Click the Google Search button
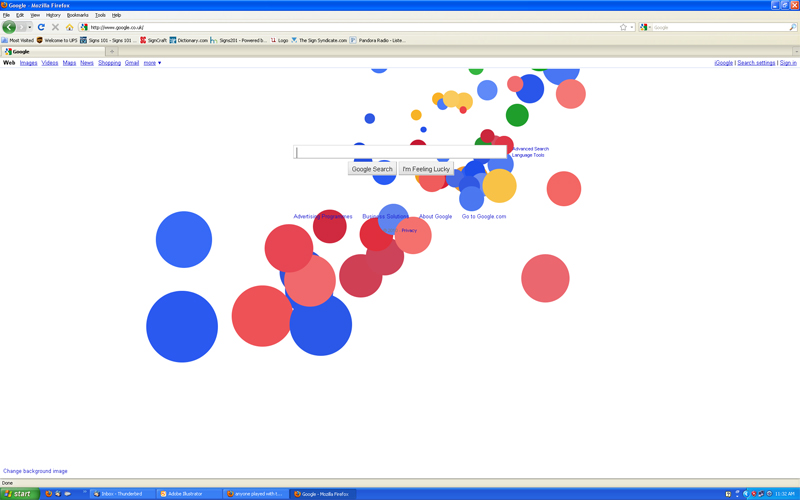The width and height of the screenshot is (800, 500). 372,169
